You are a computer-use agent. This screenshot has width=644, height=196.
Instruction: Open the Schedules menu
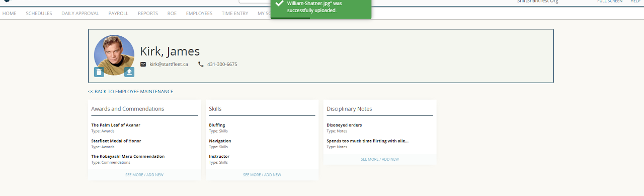(39, 14)
